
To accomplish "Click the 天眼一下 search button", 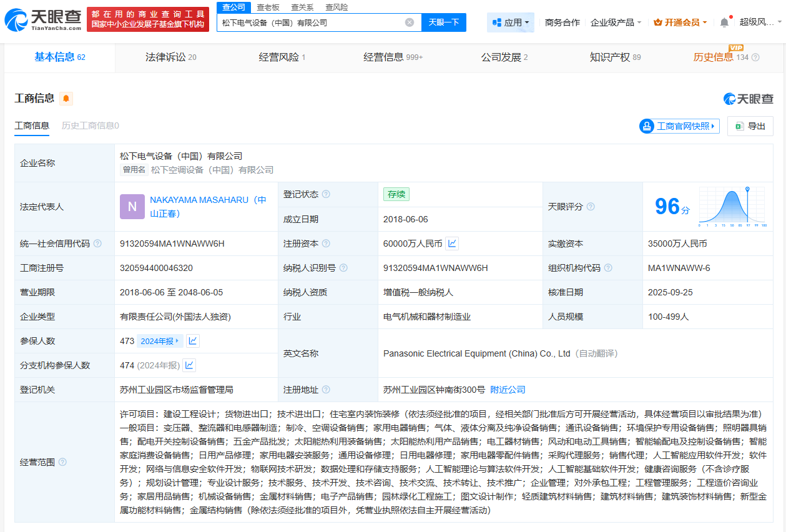I will pyautogui.click(x=443, y=22).
